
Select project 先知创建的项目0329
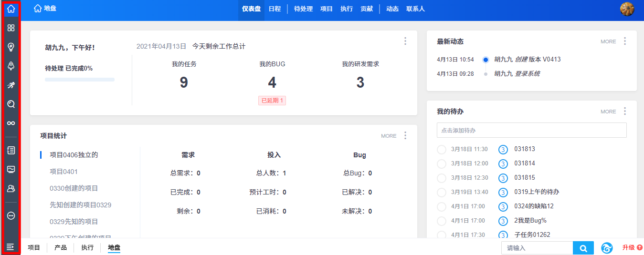pyautogui.click(x=81, y=205)
